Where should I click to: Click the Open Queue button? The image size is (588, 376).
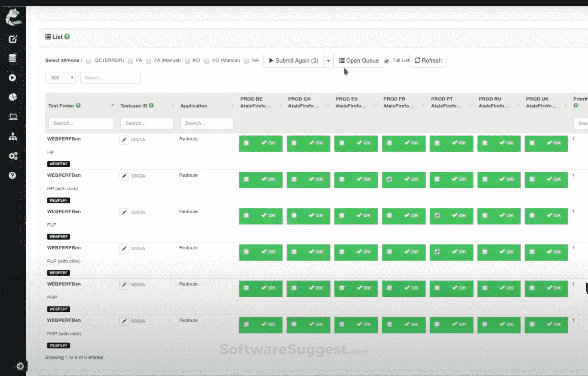coord(359,60)
